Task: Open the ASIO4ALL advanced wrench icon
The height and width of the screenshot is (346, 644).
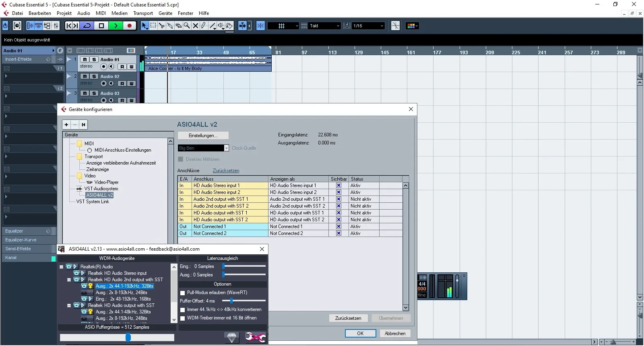Action: [255, 337]
